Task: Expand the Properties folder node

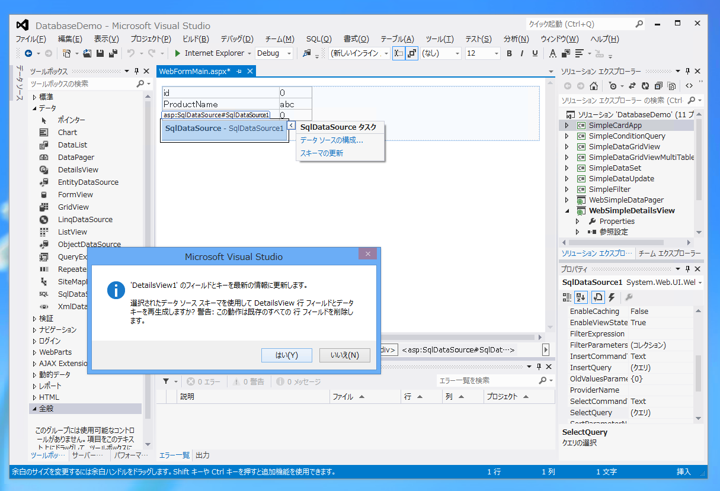Action: pos(577,221)
